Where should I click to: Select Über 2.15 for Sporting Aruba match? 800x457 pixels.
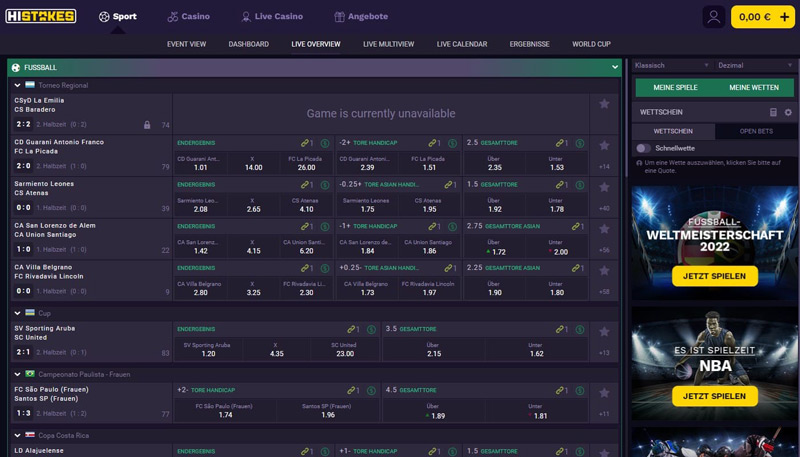coord(434,349)
